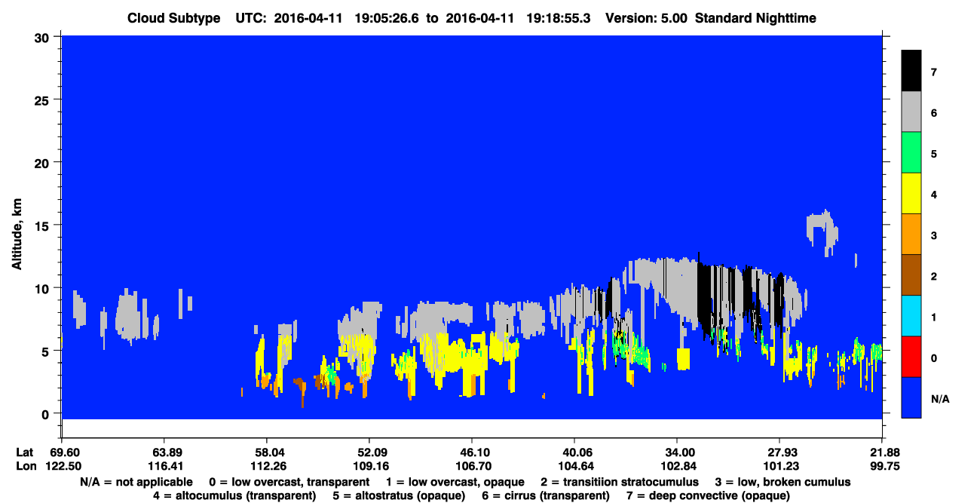Viewport: 980px width, 503px height.
Task: Click legend entry '3 = low, broken cumulus'
Action: (x=783, y=482)
